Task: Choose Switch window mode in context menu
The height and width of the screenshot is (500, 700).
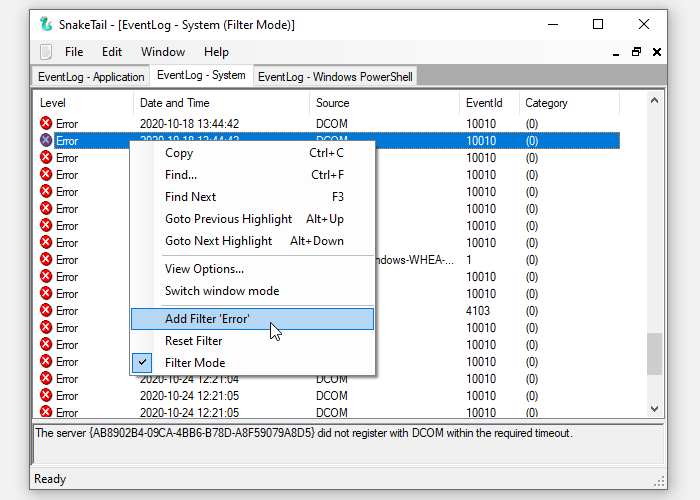Action: (222, 291)
